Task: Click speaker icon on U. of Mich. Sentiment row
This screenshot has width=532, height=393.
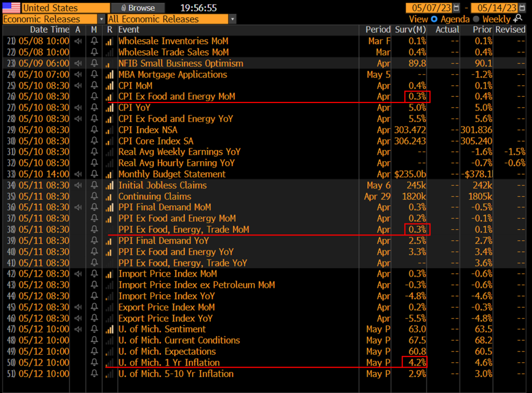Action: click(x=78, y=329)
